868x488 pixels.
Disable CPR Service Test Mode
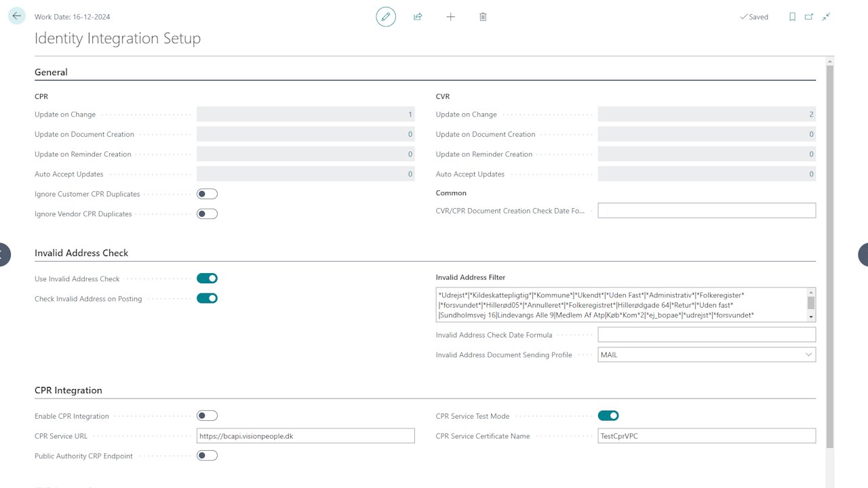pyautogui.click(x=608, y=415)
